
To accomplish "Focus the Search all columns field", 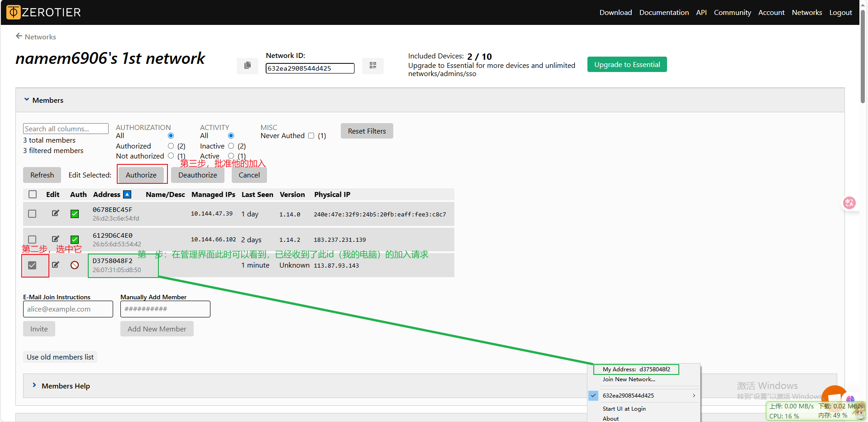I will point(66,129).
